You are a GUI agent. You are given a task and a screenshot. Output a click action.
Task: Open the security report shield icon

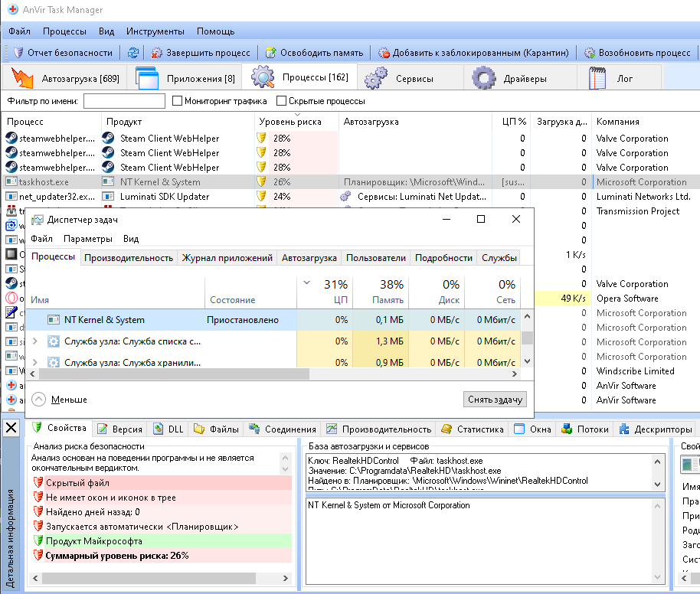pos(18,53)
